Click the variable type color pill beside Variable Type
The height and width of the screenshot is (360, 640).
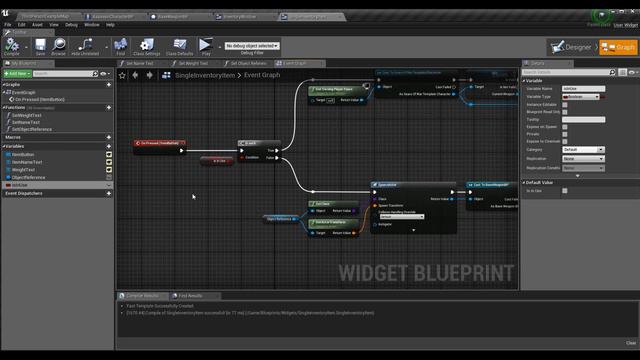click(603, 97)
